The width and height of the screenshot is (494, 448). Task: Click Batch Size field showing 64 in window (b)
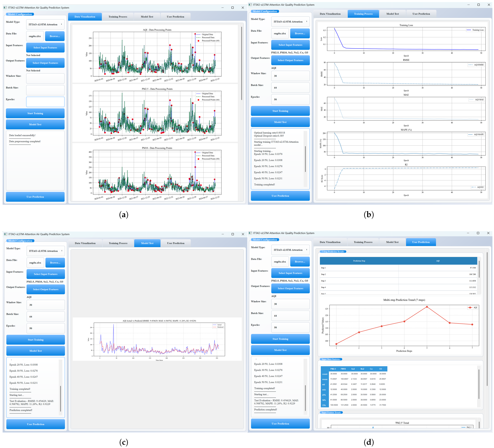[290, 88]
